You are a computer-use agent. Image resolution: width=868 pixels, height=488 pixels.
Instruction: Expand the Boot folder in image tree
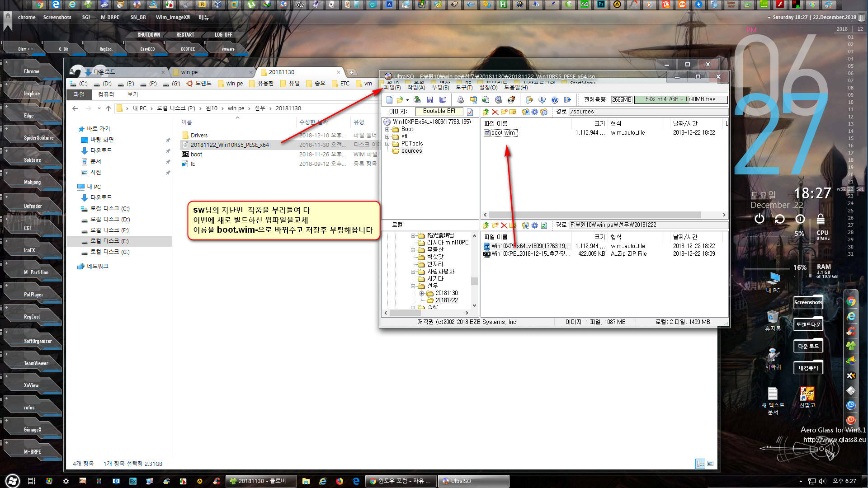[x=387, y=129]
